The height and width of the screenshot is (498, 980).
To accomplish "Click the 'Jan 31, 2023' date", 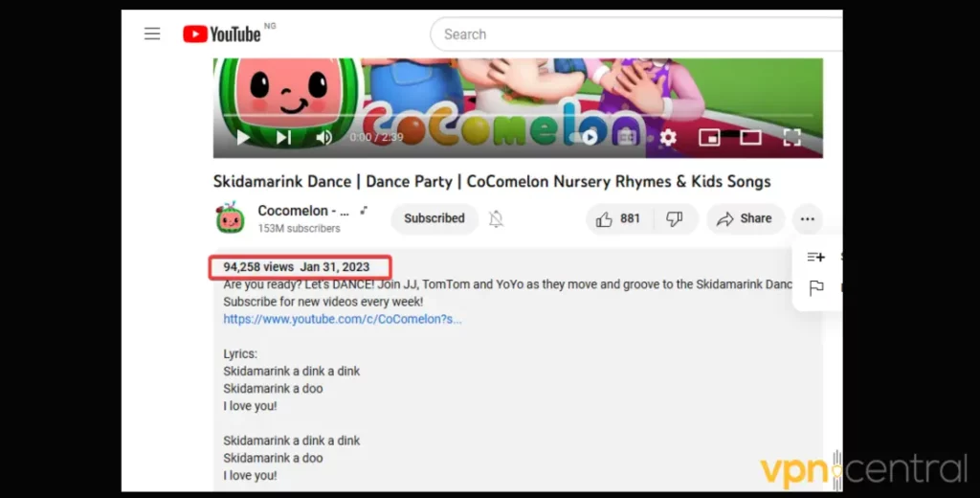I will click(x=335, y=267).
